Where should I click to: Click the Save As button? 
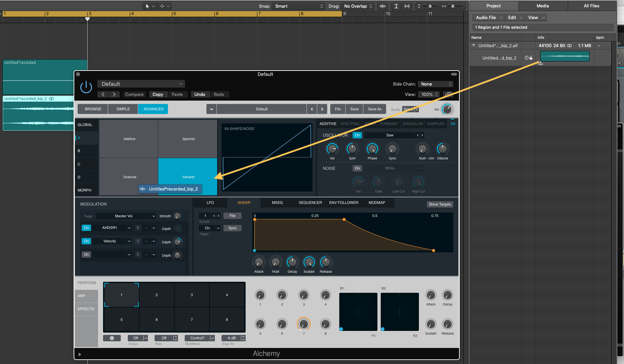[x=375, y=109]
